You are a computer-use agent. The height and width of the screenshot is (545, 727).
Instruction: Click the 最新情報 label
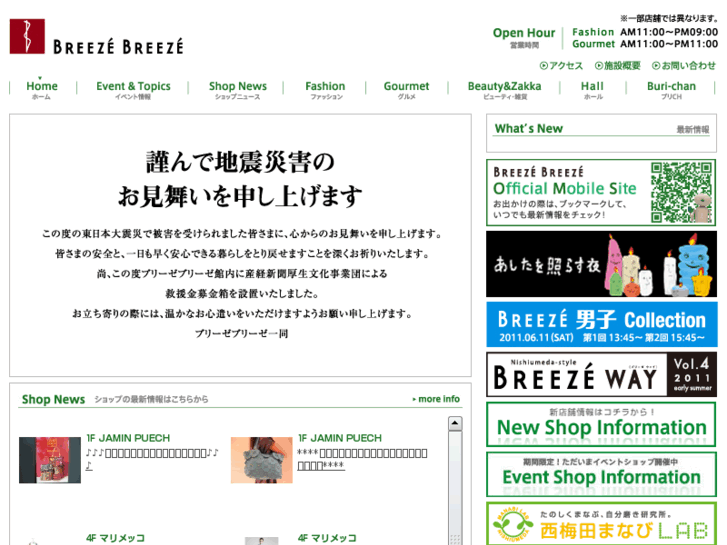[x=693, y=129]
